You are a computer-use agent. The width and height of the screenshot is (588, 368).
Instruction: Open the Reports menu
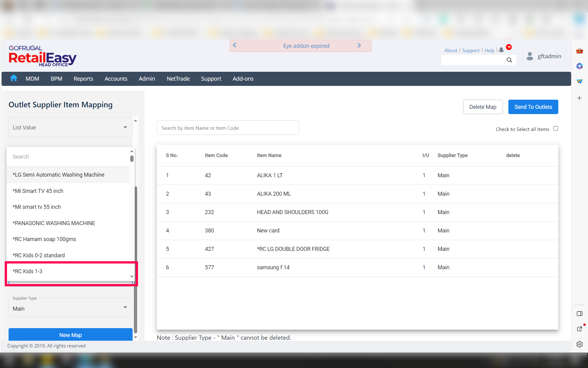(83, 79)
